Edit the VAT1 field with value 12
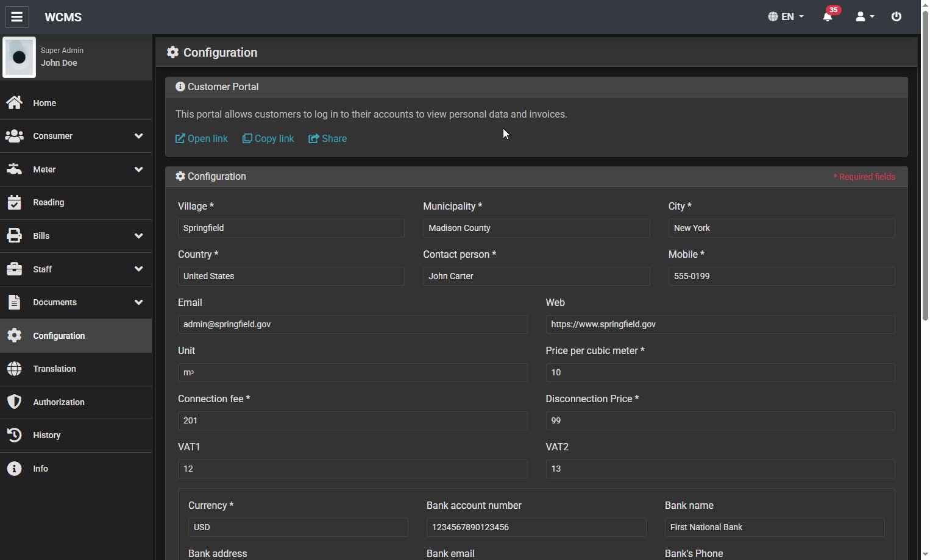Viewport: 930px width, 560px height. (353, 469)
